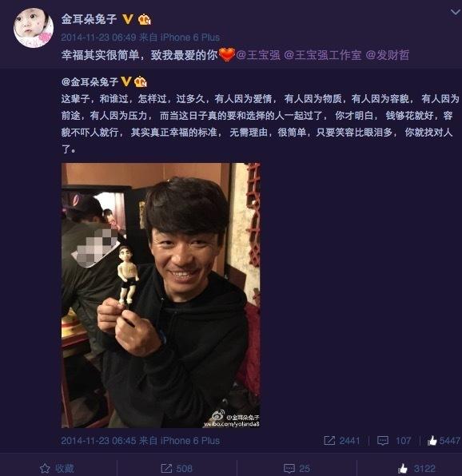462x476 pixels.
Task: Click the original post's repost icon showing 2441
Action: click(342, 441)
